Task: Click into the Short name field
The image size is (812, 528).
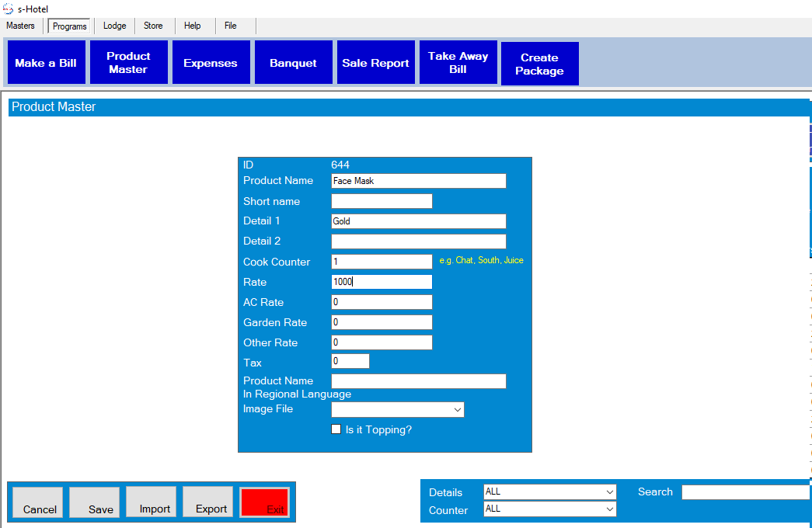Action: (382, 201)
